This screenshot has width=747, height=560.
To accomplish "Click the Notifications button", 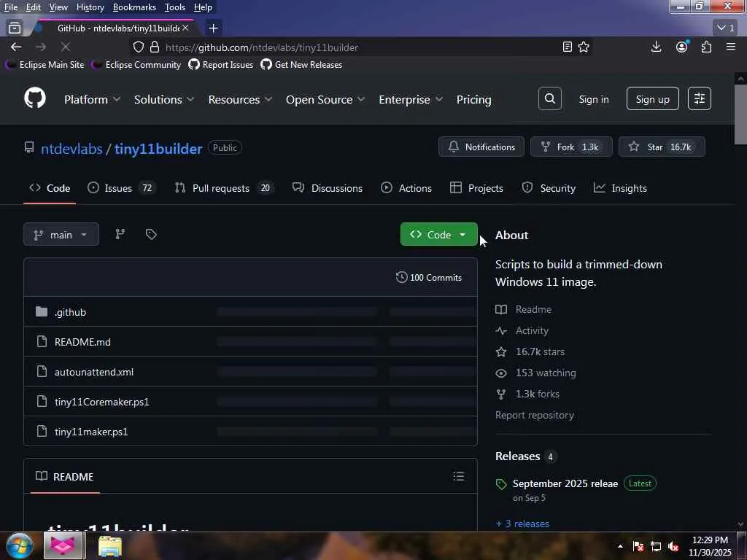I will pyautogui.click(x=481, y=147).
